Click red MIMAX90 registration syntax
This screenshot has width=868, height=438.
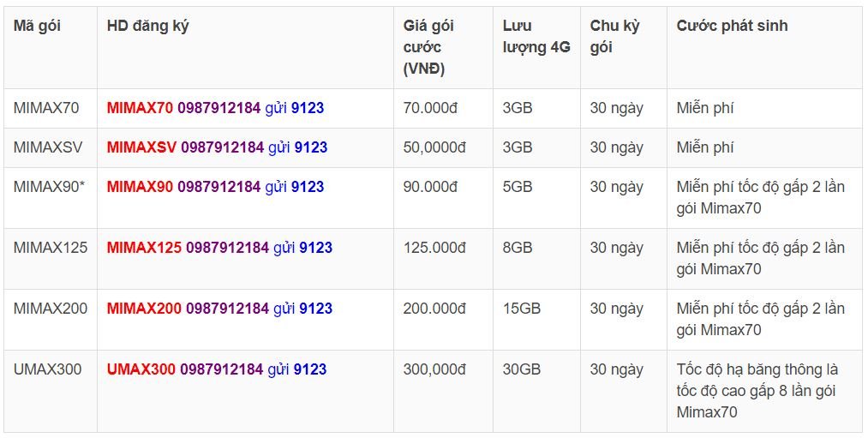coord(140,187)
